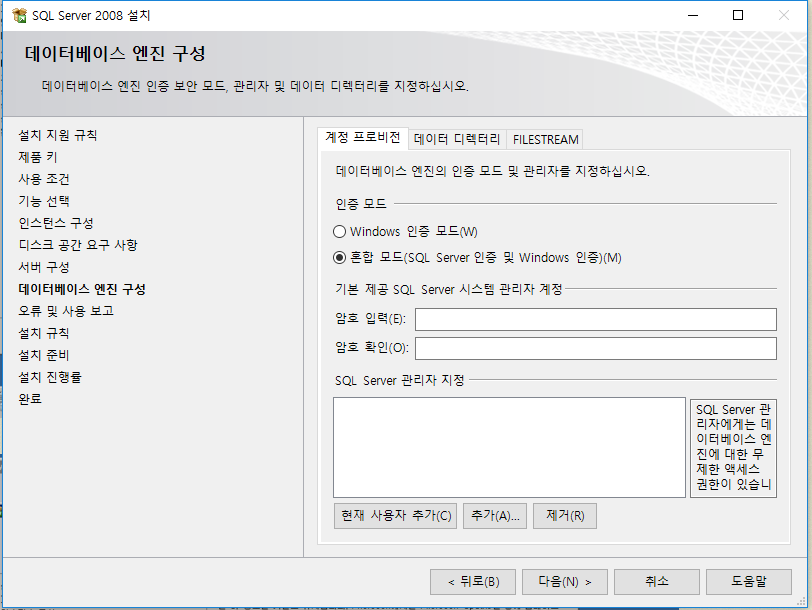Click the 서버 구성 step
The width and height of the screenshot is (812, 610).
point(44,267)
